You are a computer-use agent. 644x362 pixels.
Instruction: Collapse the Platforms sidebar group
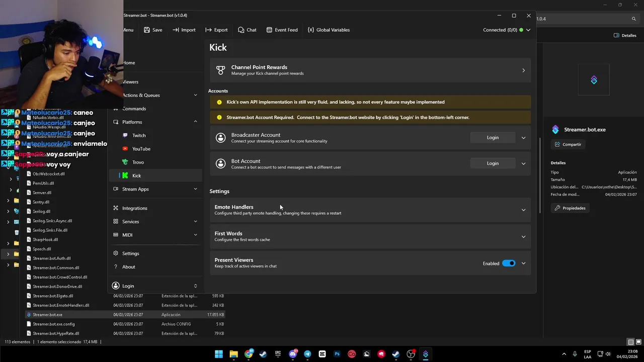pos(195,122)
